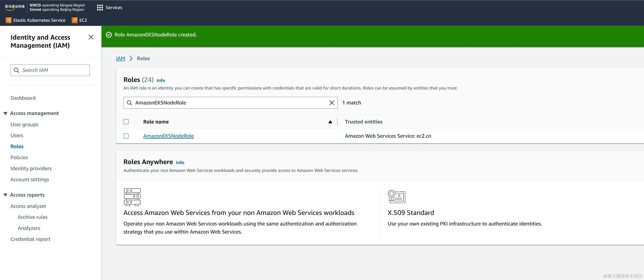Open Analyzers page

pyautogui.click(x=29, y=228)
